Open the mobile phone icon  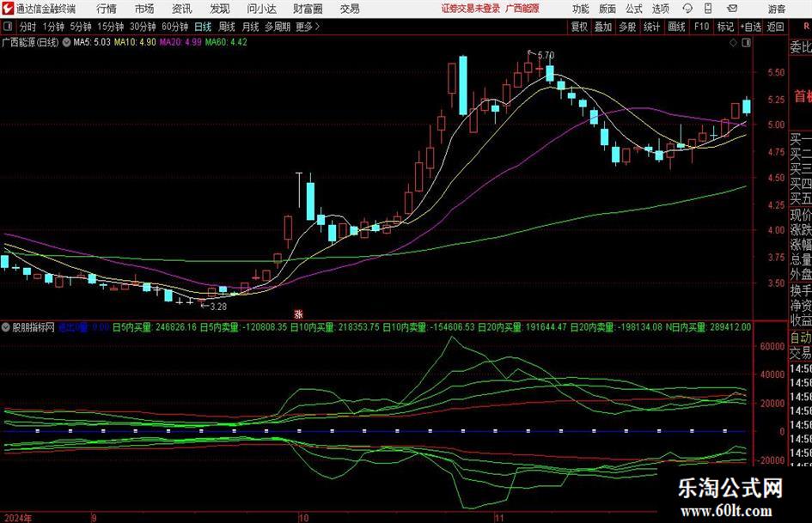(x=708, y=9)
